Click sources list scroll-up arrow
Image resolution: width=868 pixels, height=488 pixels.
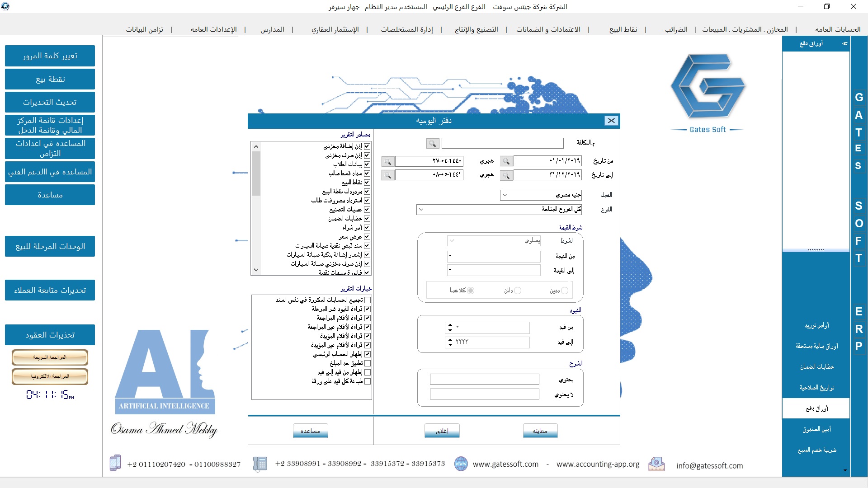256,146
